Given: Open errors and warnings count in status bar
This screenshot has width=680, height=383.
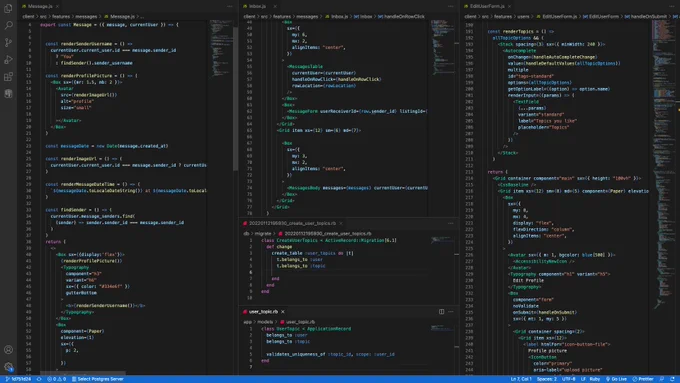Looking at the screenshot, I should (x=57, y=379).
